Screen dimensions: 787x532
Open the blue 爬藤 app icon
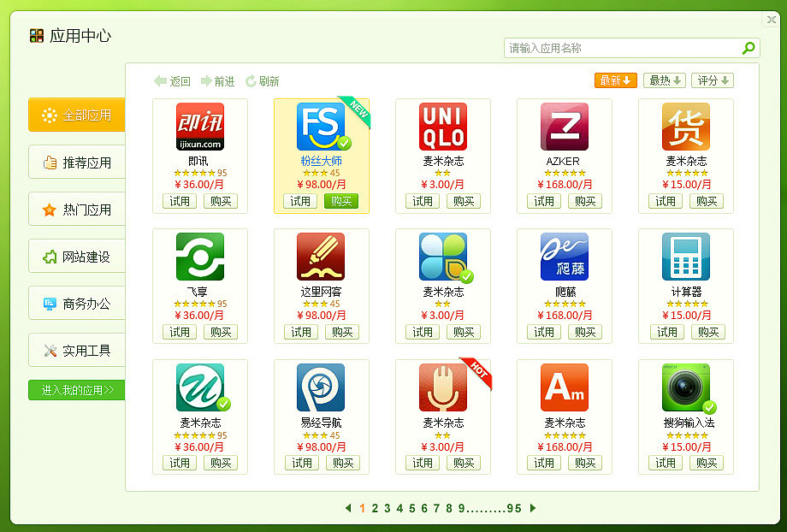click(x=564, y=257)
